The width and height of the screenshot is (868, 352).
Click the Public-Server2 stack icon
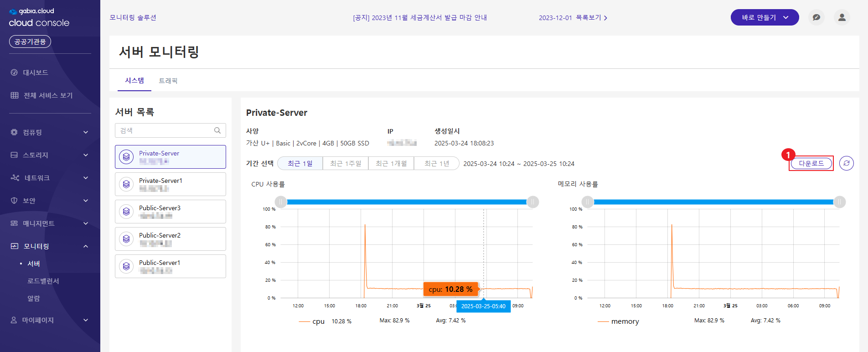point(126,239)
